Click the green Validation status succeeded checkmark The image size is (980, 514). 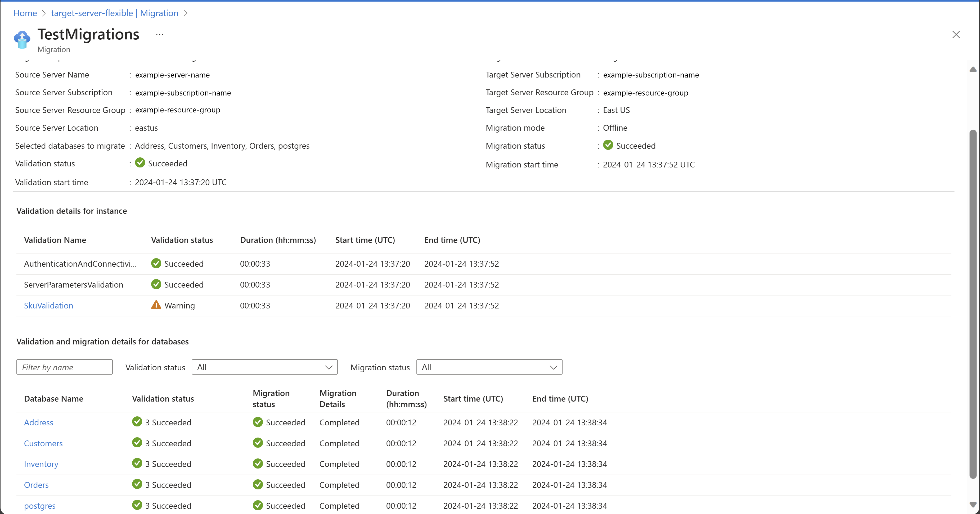tap(140, 163)
